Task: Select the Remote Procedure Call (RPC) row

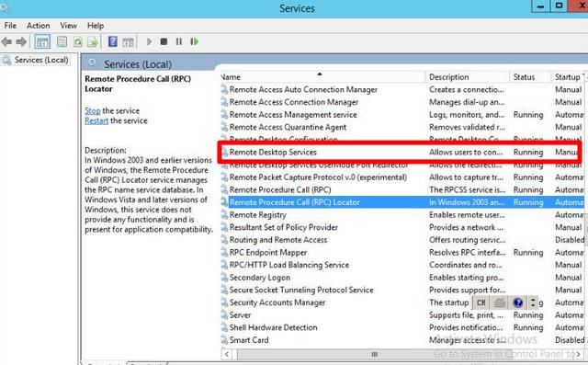Action: (x=402, y=189)
